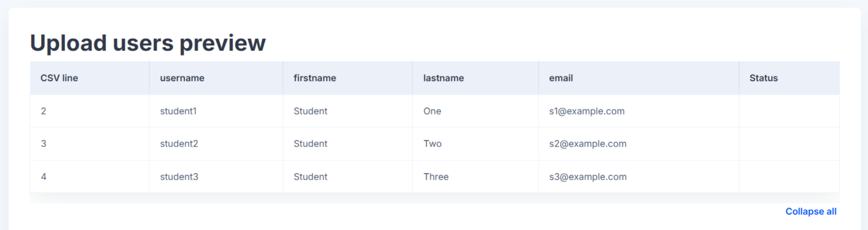Click the s3@example.com email cell
The width and height of the screenshot is (868, 230).
pyautogui.click(x=639, y=176)
